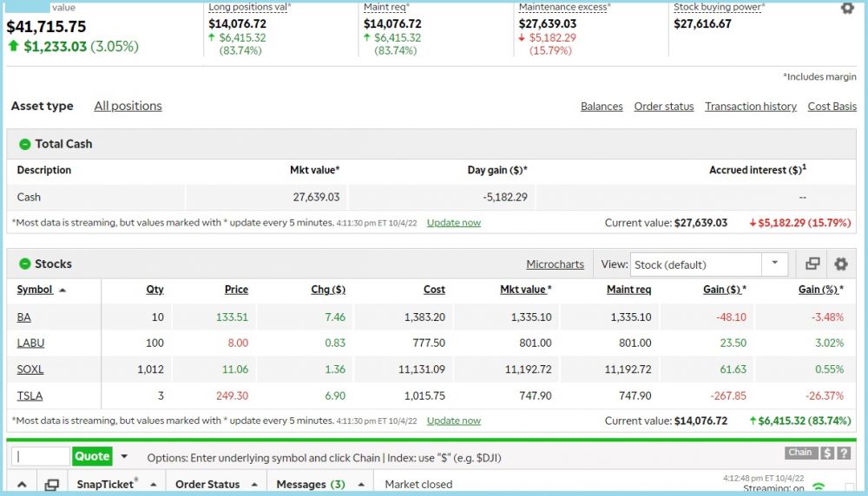Viewport: 868px width, 496px height.
Task: Expand the Messages (3) panel
Action: click(361, 485)
